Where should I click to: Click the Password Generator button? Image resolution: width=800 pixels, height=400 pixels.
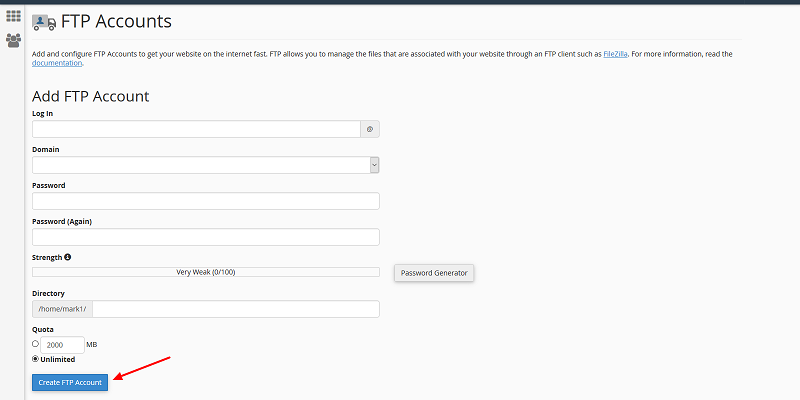434,272
